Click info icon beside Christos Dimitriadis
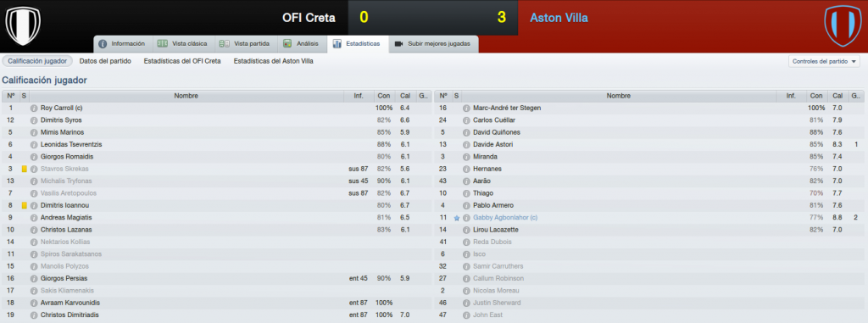Image resolution: width=868 pixels, height=323 pixels. pyautogui.click(x=34, y=315)
